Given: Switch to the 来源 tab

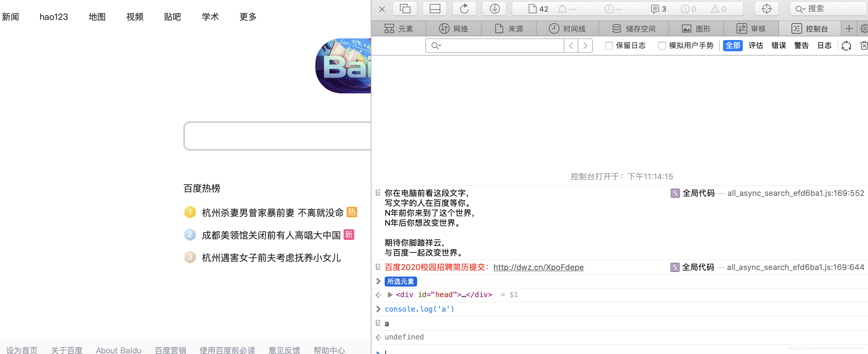Looking at the screenshot, I should click(x=508, y=29).
